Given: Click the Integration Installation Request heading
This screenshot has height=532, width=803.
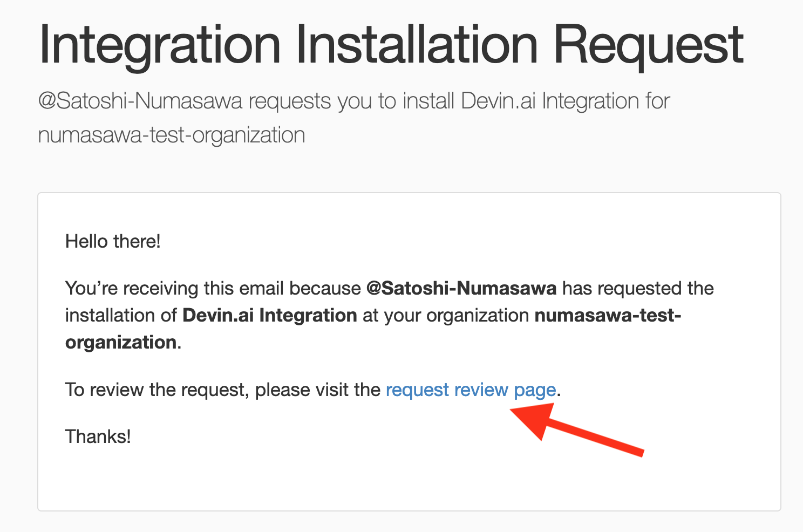Looking at the screenshot, I should tap(391, 45).
